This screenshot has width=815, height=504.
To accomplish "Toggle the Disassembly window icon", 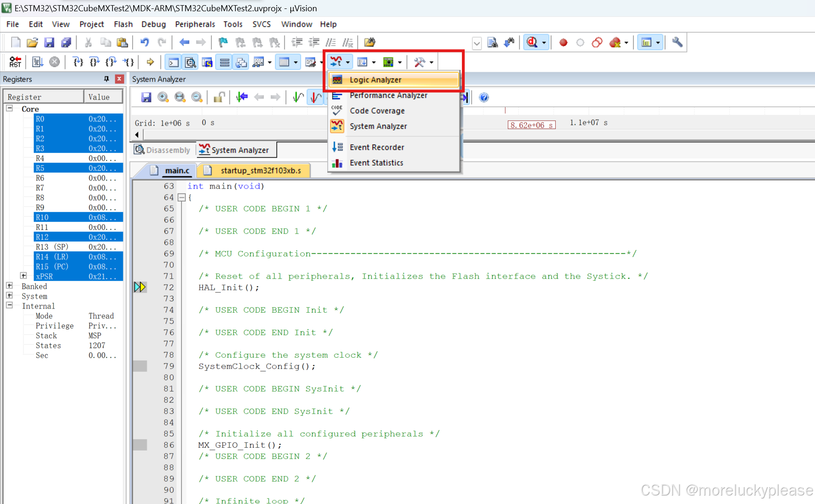I will coord(190,62).
